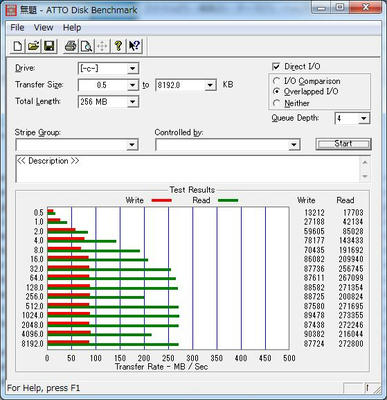This screenshot has width=387, height=400.
Task: Click the ATTO application icon in title bar
Action: click(x=11, y=10)
